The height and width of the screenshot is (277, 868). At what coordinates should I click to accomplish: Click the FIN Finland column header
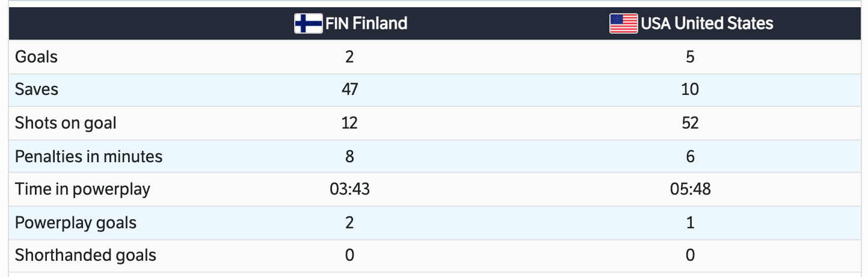[366, 23]
